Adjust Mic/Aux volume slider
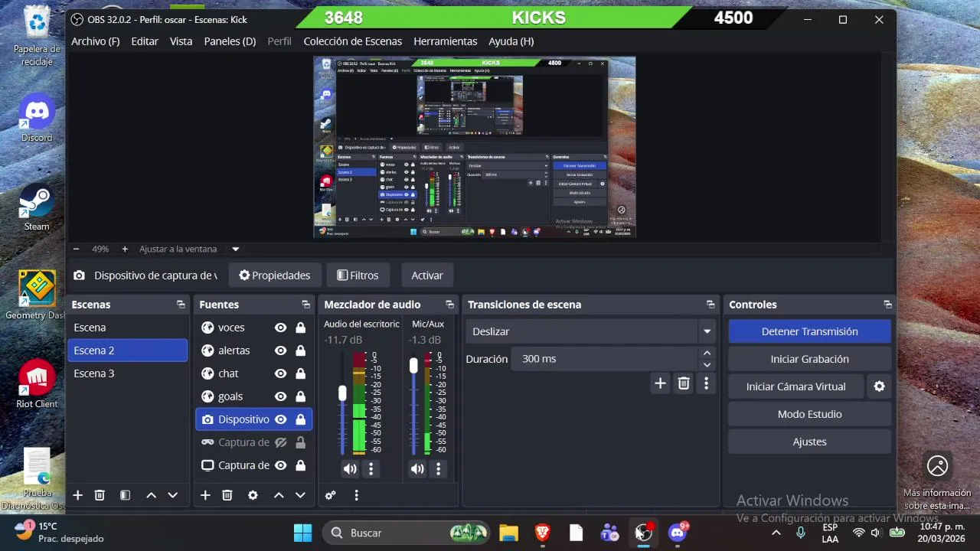980x551 pixels. click(413, 366)
